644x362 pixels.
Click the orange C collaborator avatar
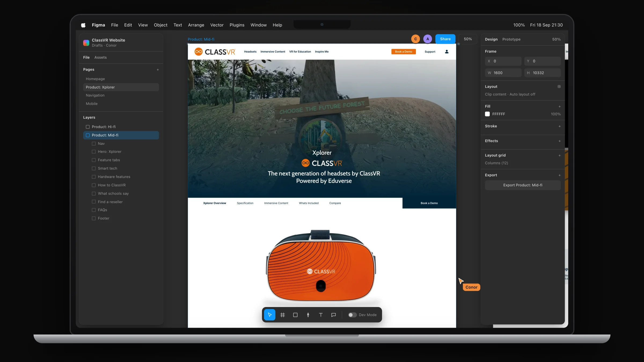coord(415,39)
